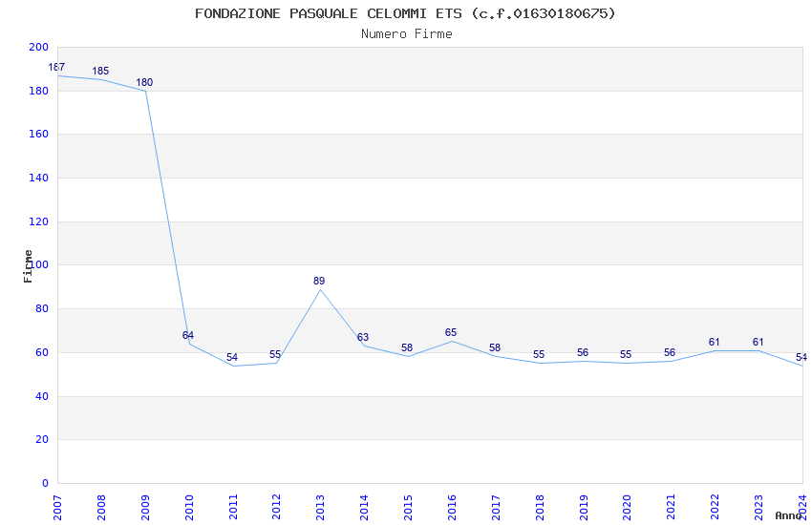Select data label 65 for 2016

(x=451, y=332)
